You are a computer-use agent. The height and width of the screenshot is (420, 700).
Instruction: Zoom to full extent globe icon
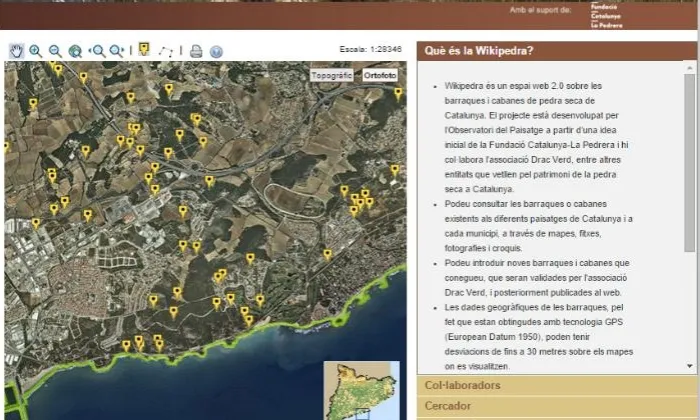pyautogui.click(x=75, y=51)
